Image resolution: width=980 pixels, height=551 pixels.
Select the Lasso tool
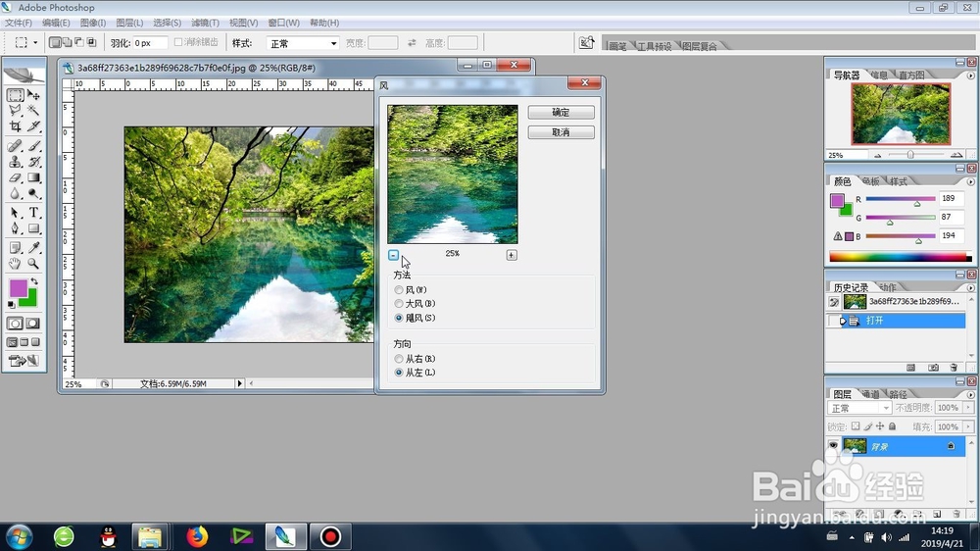click(15, 111)
